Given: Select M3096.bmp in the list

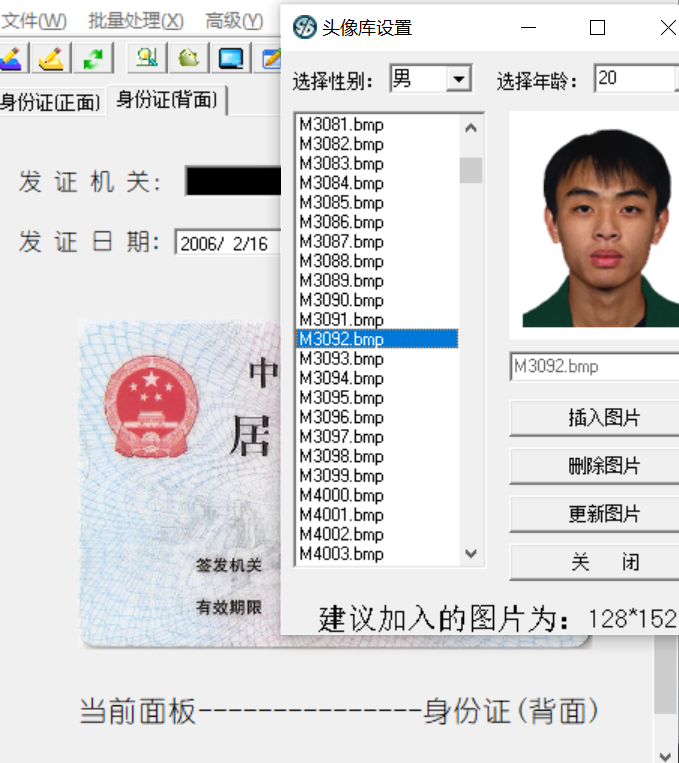Looking at the screenshot, I should point(377,417).
